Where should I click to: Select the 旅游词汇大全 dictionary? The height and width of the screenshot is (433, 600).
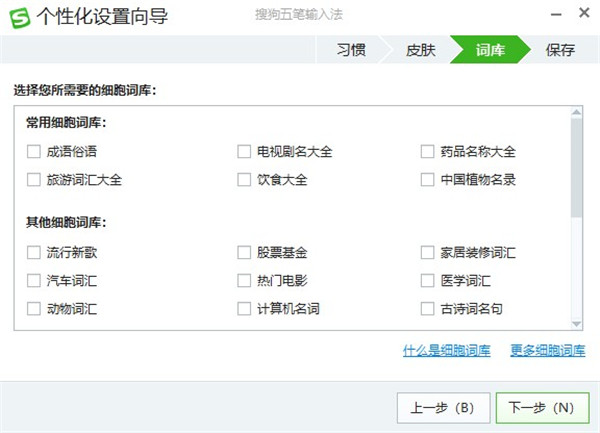35,180
